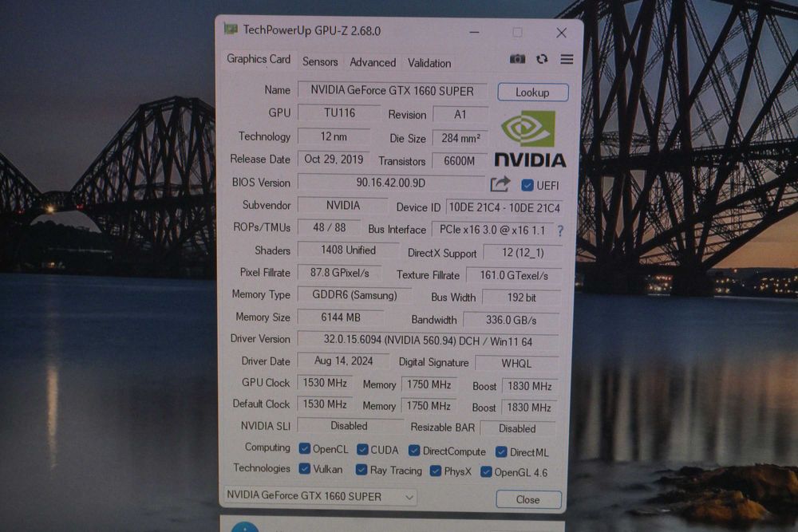Click the GPU-Z title bar app icon

(231, 29)
